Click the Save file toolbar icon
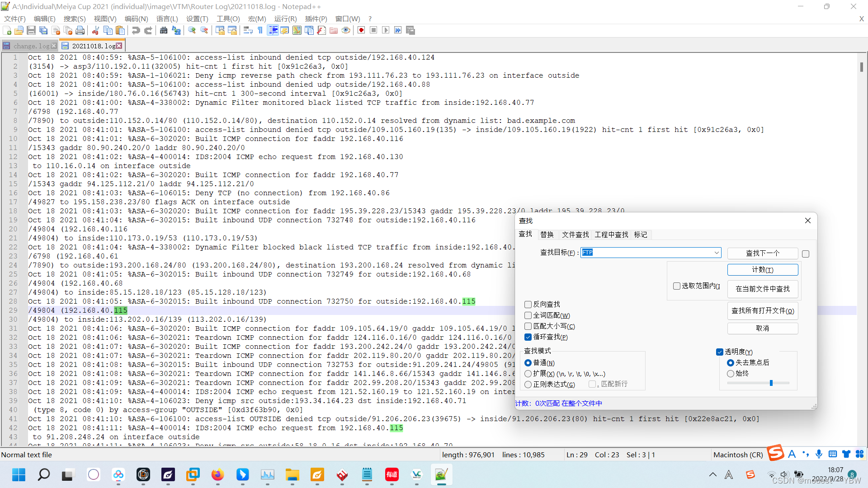Image resolution: width=868 pixels, height=488 pixels. click(x=31, y=30)
